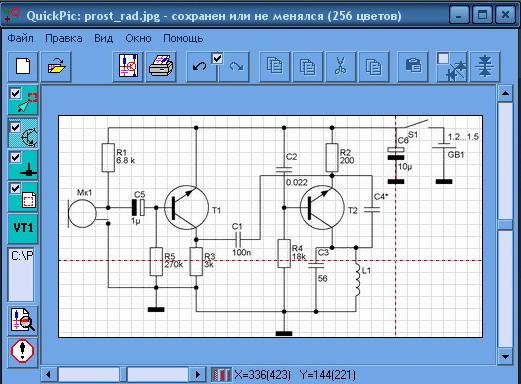Click the vertical compress arrows icon
This screenshot has height=384, width=521.
(x=485, y=66)
